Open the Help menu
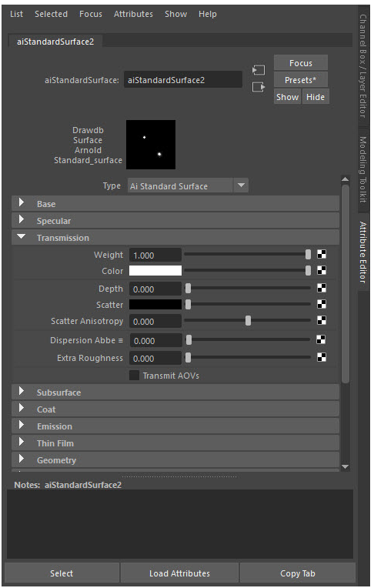Viewport: 374px width, 588px height. pyautogui.click(x=208, y=14)
